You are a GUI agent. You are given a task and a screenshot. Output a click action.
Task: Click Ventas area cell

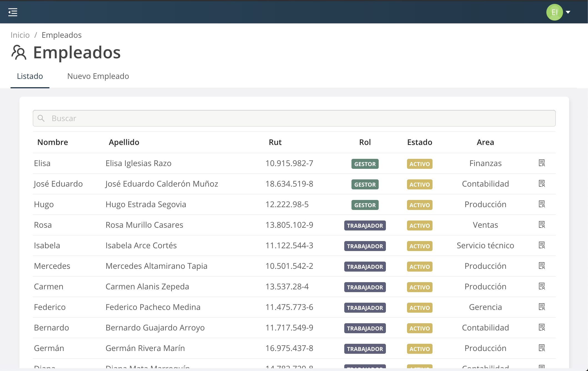pos(485,225)
